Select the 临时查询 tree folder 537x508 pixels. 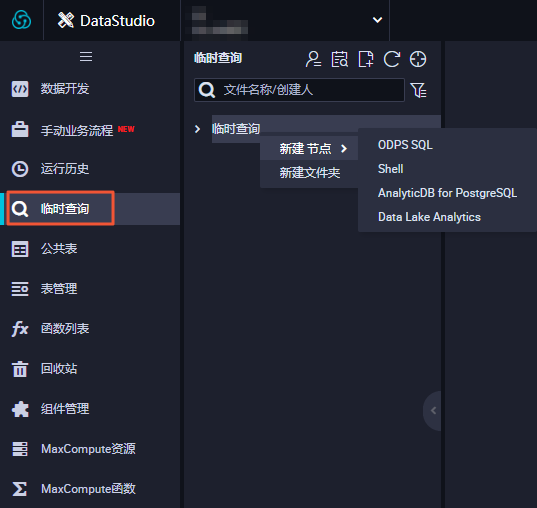(236, 129)
